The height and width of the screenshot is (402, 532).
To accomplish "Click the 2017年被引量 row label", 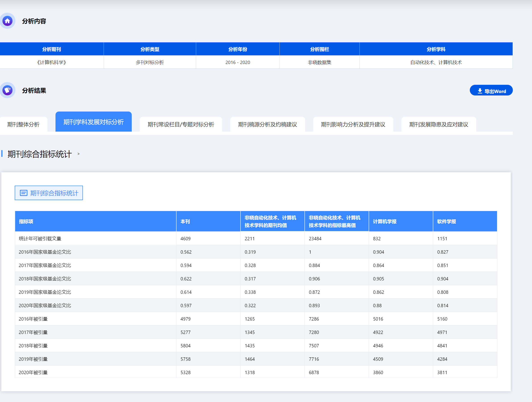I will tap(33, 332).
